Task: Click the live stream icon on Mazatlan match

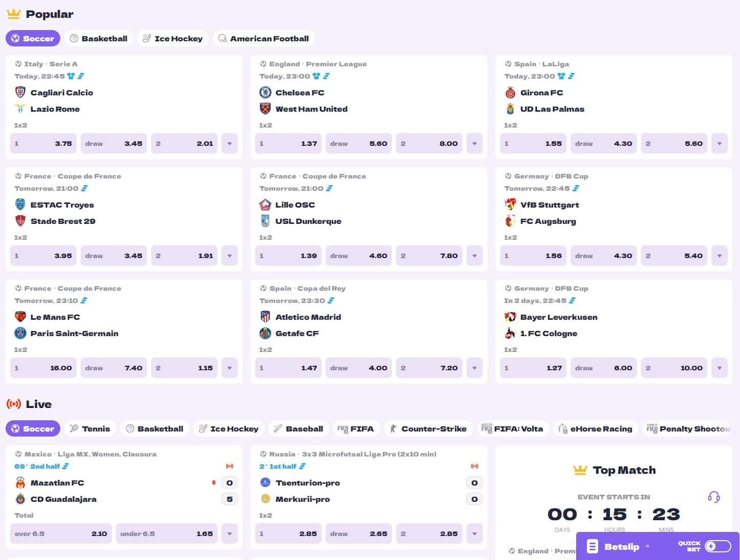Action: [x=229, y=466]
